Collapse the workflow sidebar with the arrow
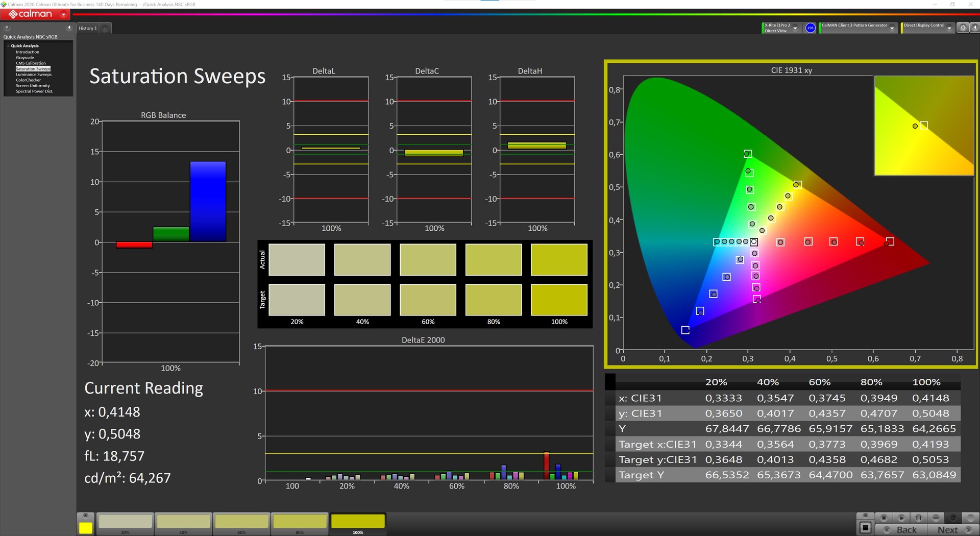This screenshot has width=980, height=536. click(69, 28)
